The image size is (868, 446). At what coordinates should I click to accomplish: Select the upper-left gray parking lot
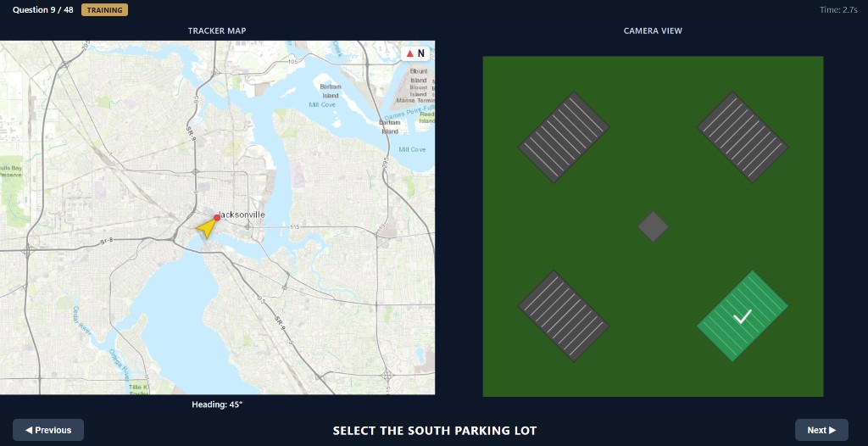point(564,137)
